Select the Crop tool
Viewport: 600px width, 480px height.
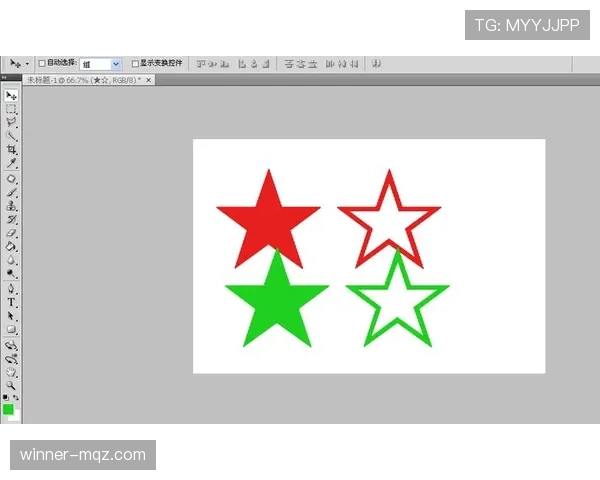pos(11,149)
